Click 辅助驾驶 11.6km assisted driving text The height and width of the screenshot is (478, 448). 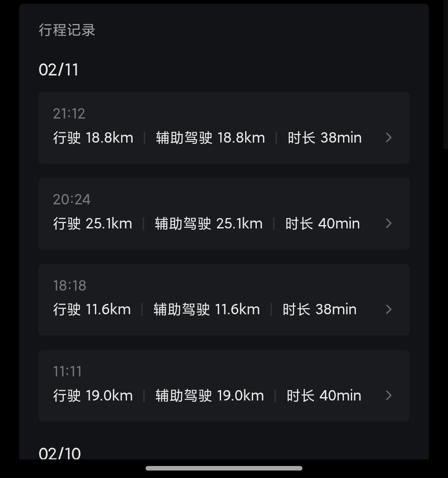point(207,309)
